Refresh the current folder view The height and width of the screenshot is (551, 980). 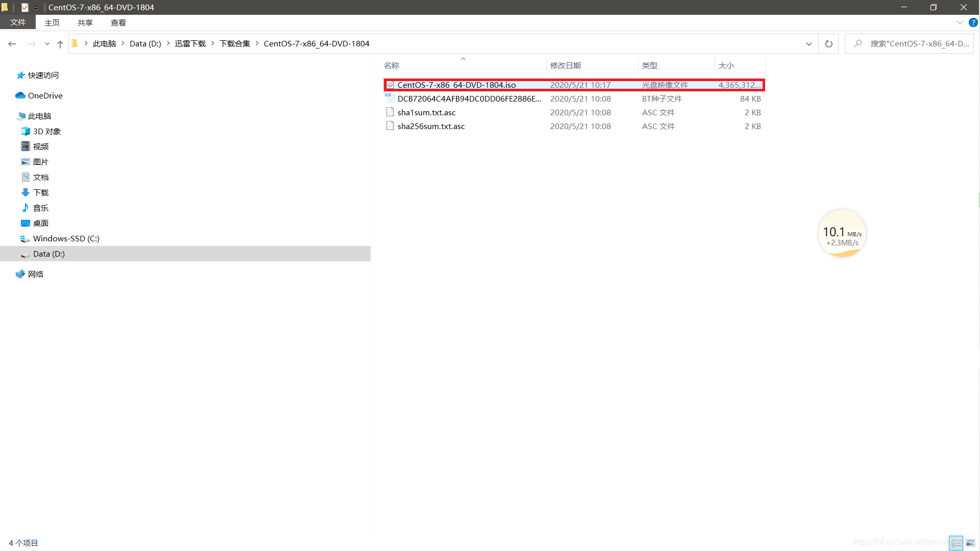point(829,44)
